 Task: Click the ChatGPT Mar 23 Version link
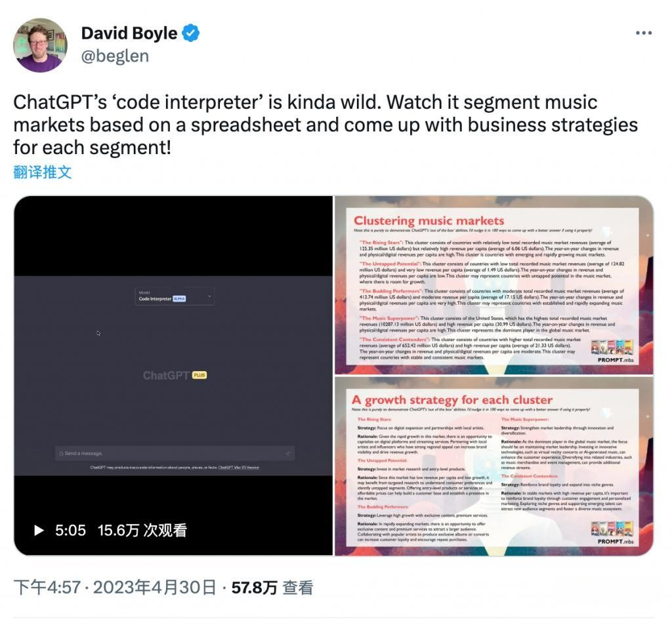pyautogui.click(x=239, y=468)
